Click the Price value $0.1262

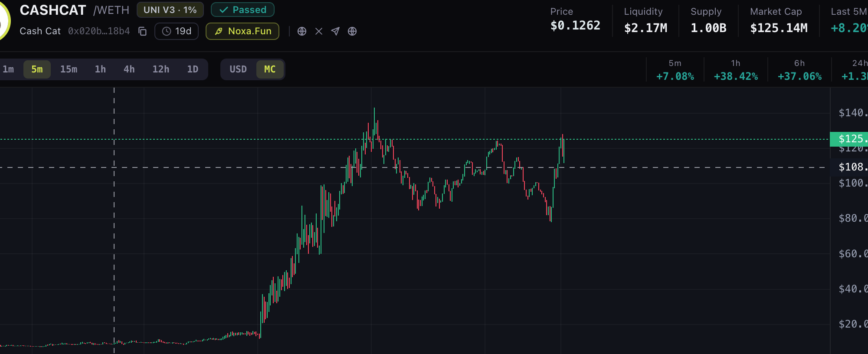coord(575,26)
